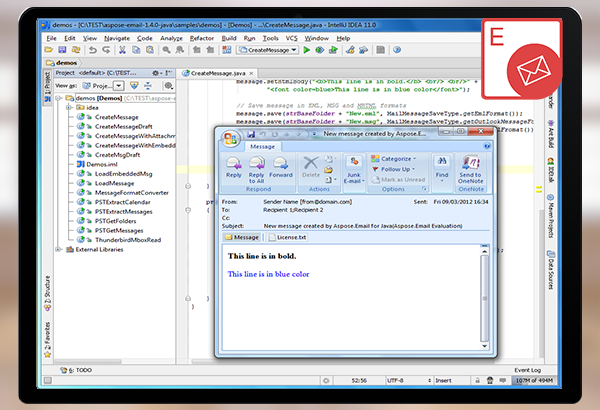Click the Paste clipboard icon in IntelliJ toolbar
Viewport: 600px width, 410px height.
pyautogui.click(x=150, y=50)
